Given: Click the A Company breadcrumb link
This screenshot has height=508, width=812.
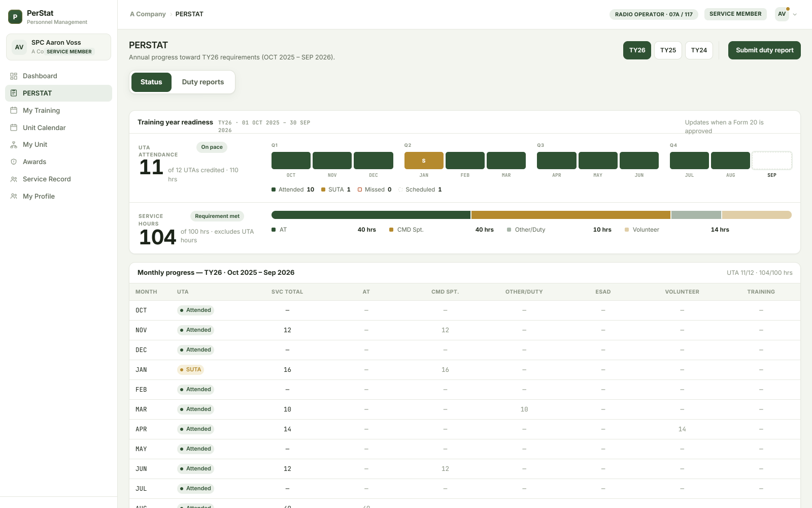Looking at the screenshot, I should pyautogui.click(x=148, y=14).
